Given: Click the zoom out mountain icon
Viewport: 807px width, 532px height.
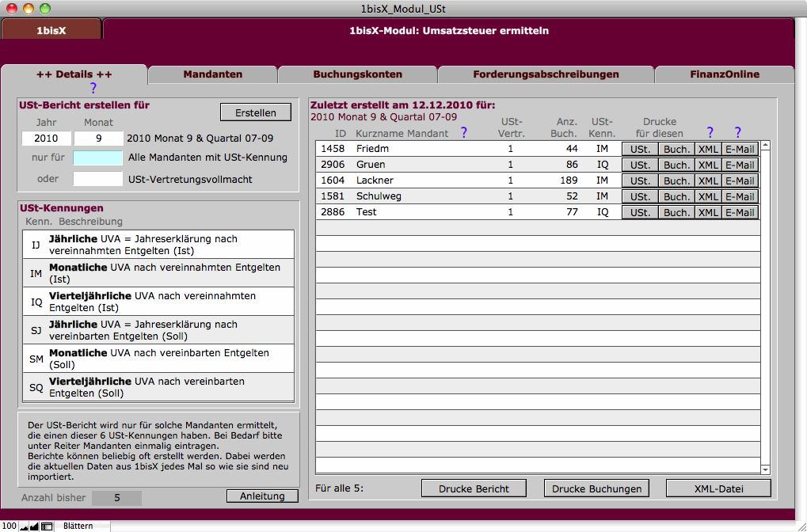Looking at the screenshot, I should pyautogui.click(x=24, y=526).
